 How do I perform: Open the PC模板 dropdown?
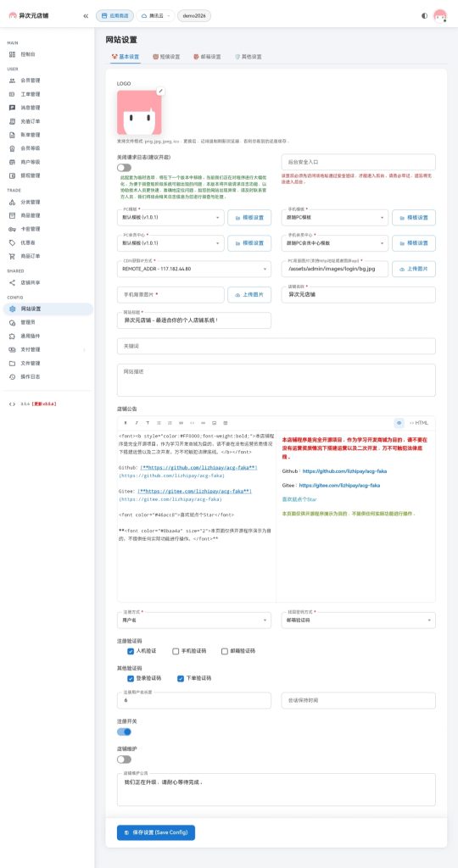(170, 218)
